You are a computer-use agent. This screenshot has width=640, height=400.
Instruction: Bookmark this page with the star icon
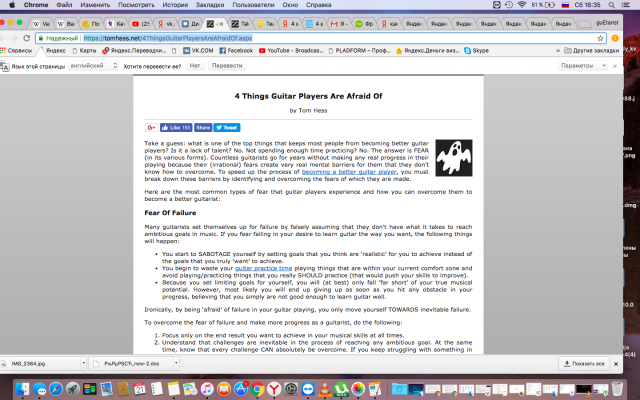coord(600,38)
